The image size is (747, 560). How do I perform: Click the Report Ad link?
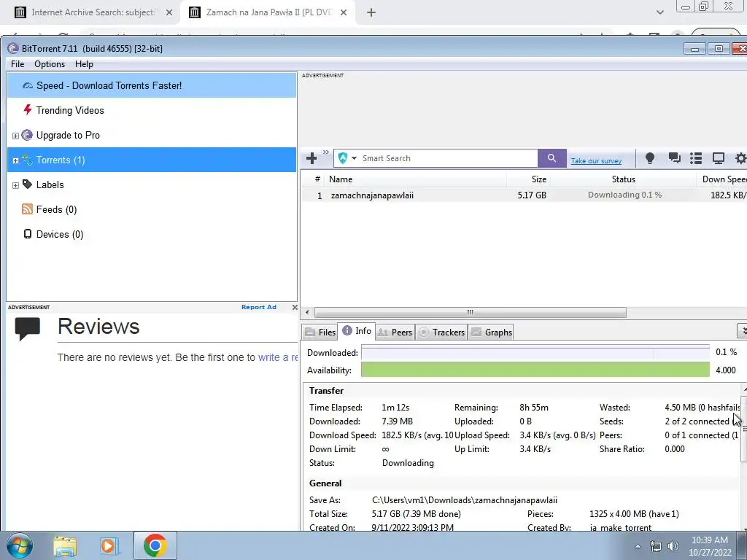point(259,307)
